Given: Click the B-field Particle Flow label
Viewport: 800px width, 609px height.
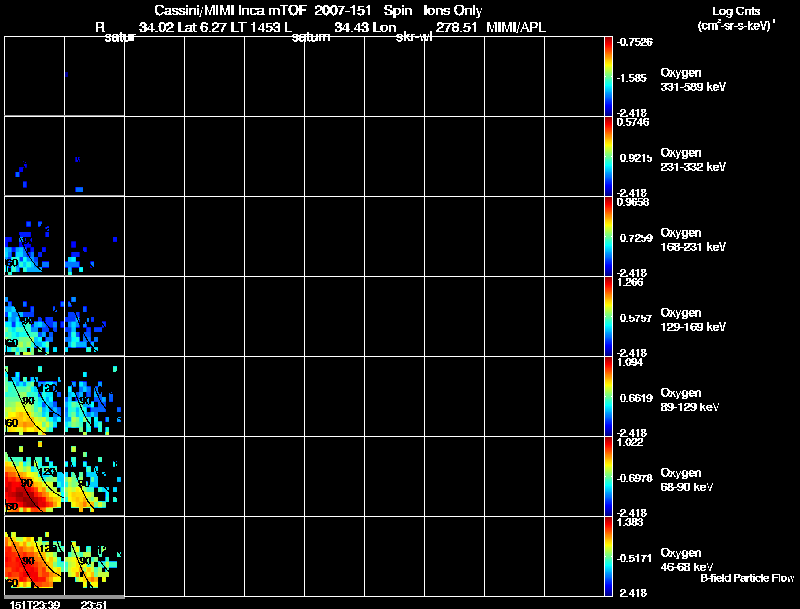Looking at the screenshot, I should 747,578.
